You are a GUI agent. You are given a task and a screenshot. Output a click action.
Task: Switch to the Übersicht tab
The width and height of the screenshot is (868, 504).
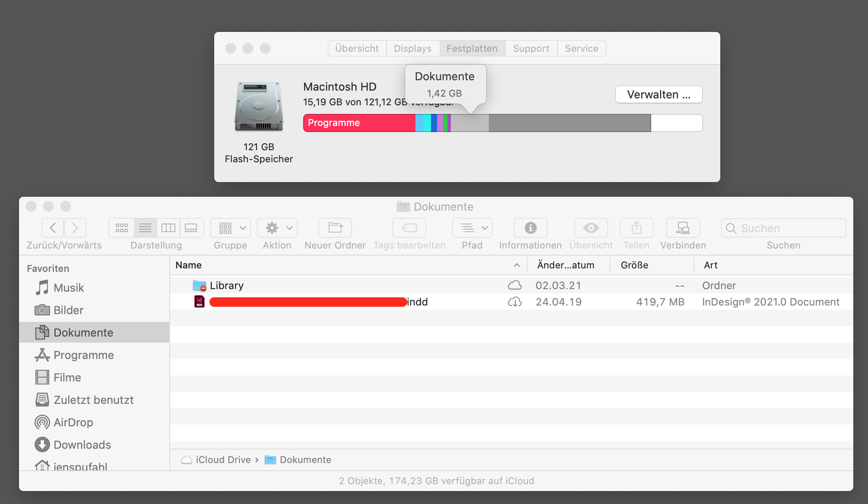tap(357, 48)
